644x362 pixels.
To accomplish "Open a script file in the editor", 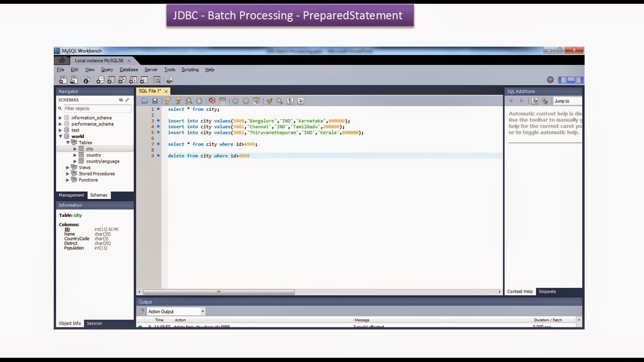I will 145,101.
